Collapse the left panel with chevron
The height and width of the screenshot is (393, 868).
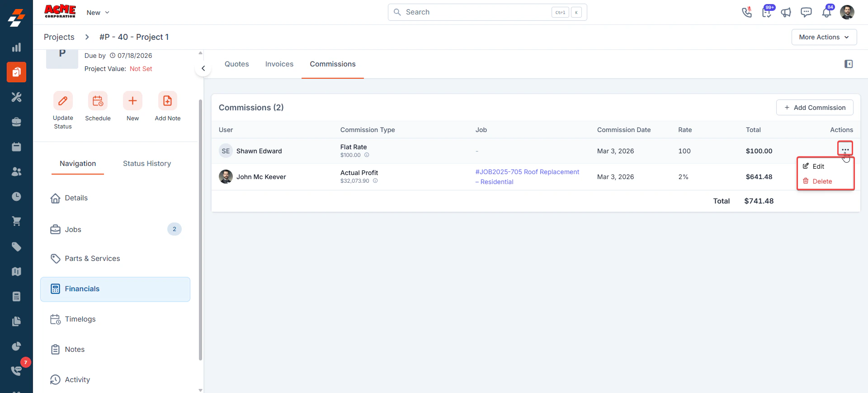click(x=203, y=69)
